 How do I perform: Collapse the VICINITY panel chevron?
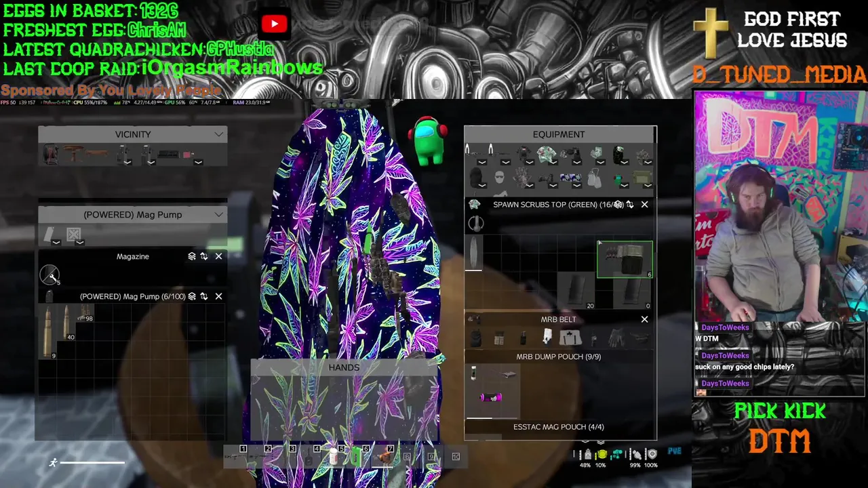[x=218, y=134]
